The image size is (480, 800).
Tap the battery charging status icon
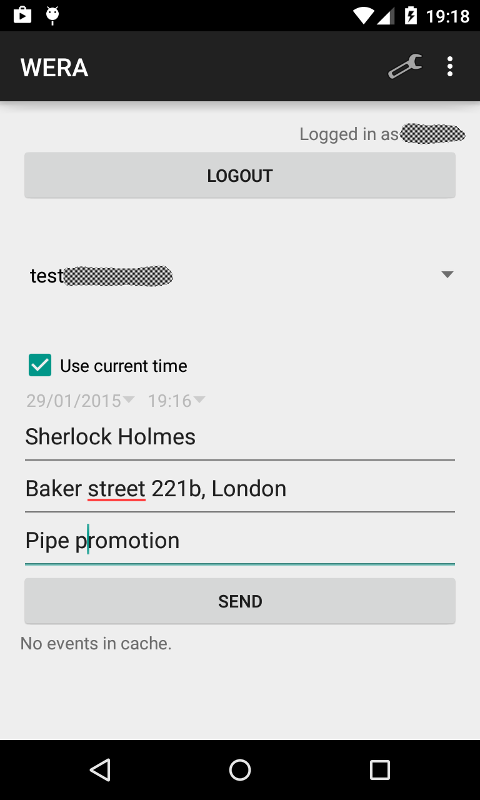point(411,16)
